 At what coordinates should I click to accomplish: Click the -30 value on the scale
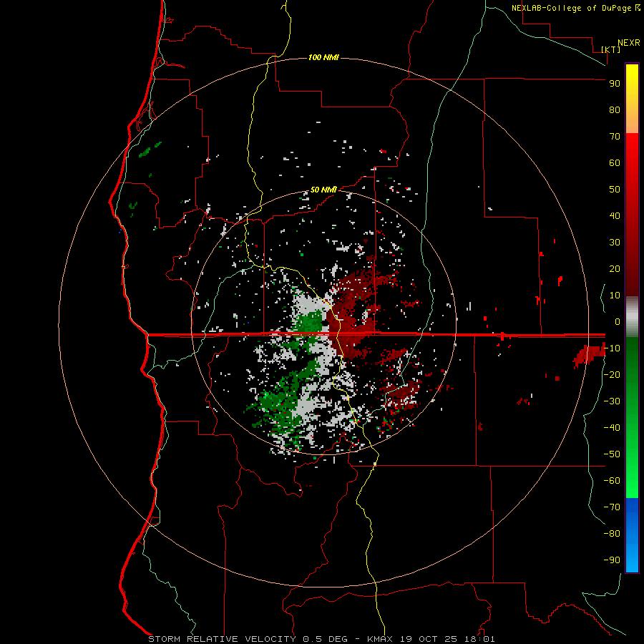tap(612, 401)
